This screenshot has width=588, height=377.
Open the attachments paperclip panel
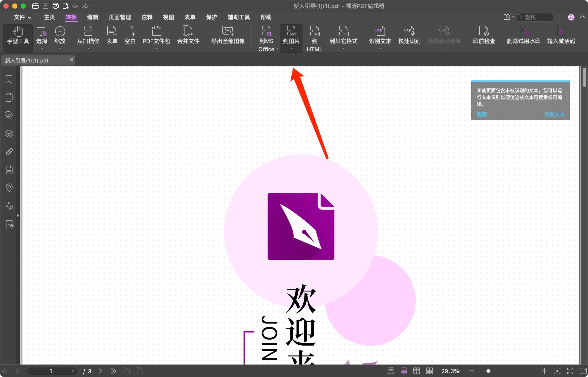[x=9, y=151]
